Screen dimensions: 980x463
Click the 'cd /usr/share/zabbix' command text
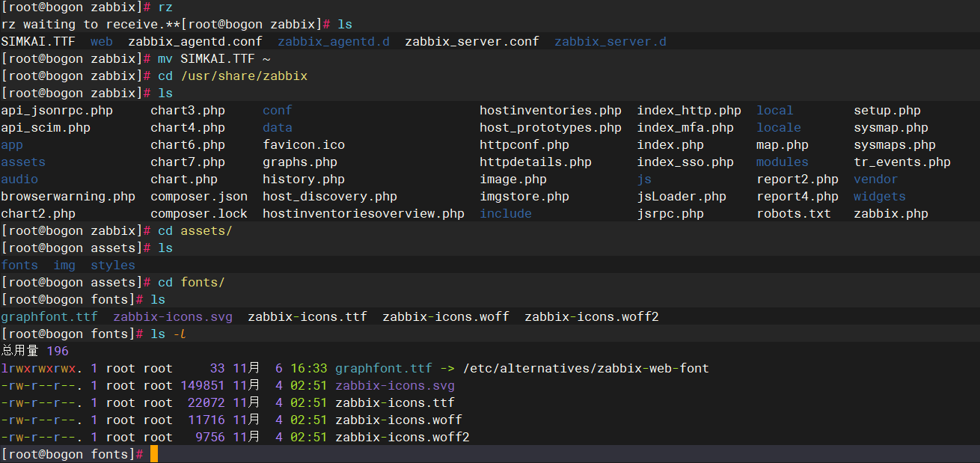click(x=233, y=76)
